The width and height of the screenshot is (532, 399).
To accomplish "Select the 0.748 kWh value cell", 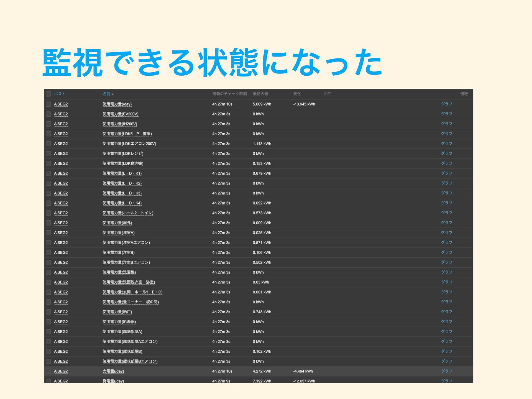I will [262, 312].
